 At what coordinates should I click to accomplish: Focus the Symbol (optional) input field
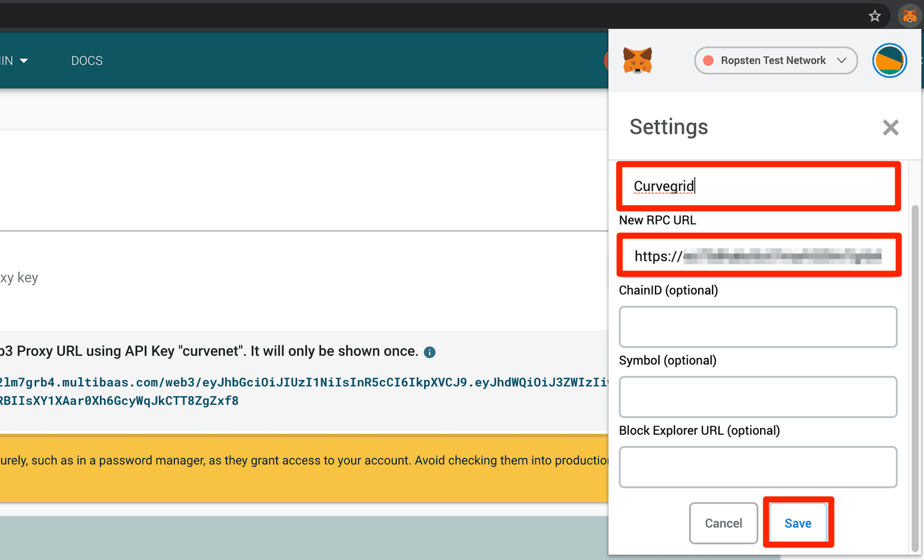point(758,397)
